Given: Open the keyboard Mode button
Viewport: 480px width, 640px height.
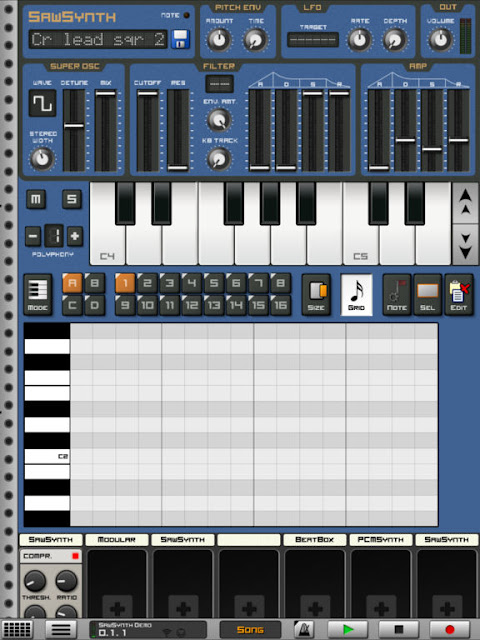Looking at the screenshot, I should tap(38, 295).
